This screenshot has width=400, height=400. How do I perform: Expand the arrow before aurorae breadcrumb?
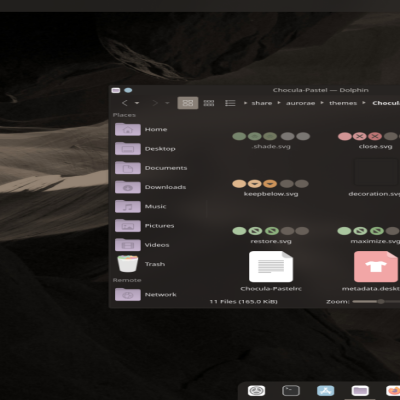click(x=279, y=103)
